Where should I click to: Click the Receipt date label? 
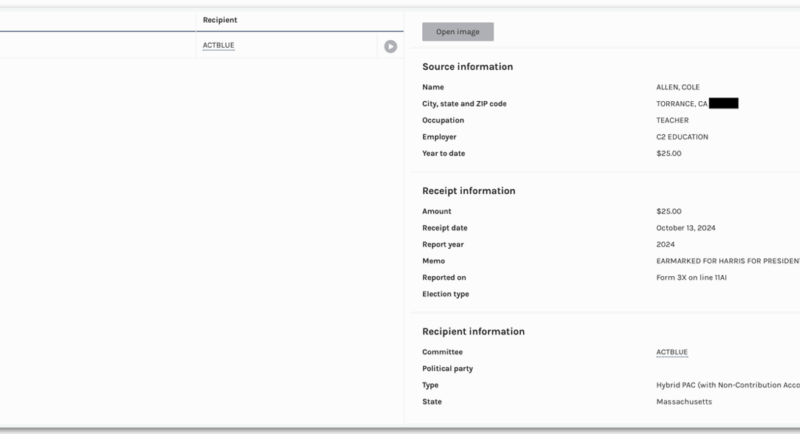click(x=444, y=228)
